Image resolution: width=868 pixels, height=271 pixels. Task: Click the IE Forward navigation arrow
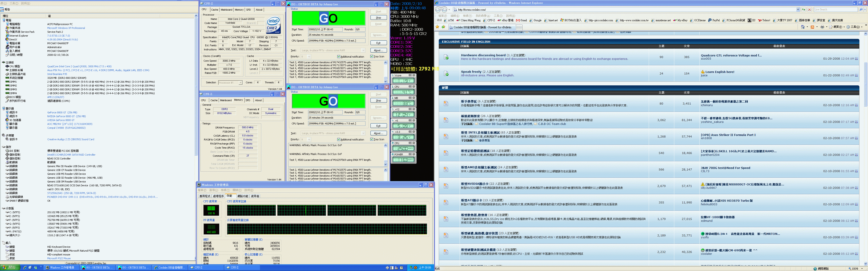pos(444,9)
